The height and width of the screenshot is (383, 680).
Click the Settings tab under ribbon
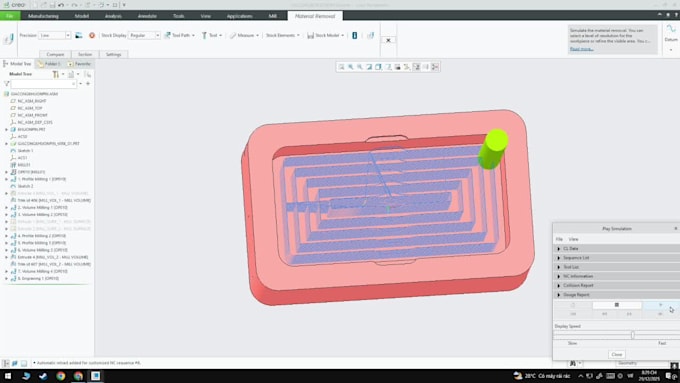point(113,55)
